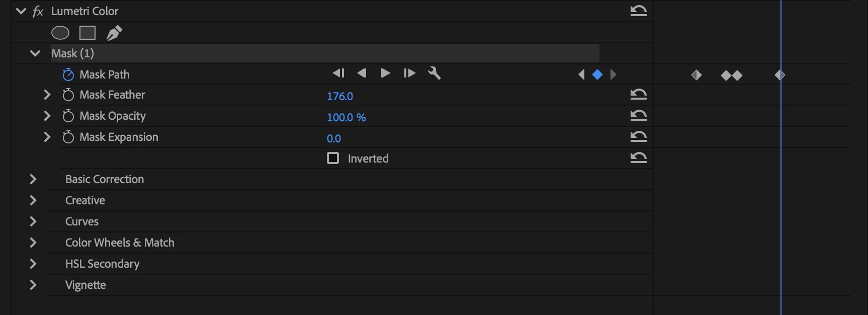Collapse the Lumetri Color effect
The image size is (868, 315).
pyautogui.click(x=21, y=11)
